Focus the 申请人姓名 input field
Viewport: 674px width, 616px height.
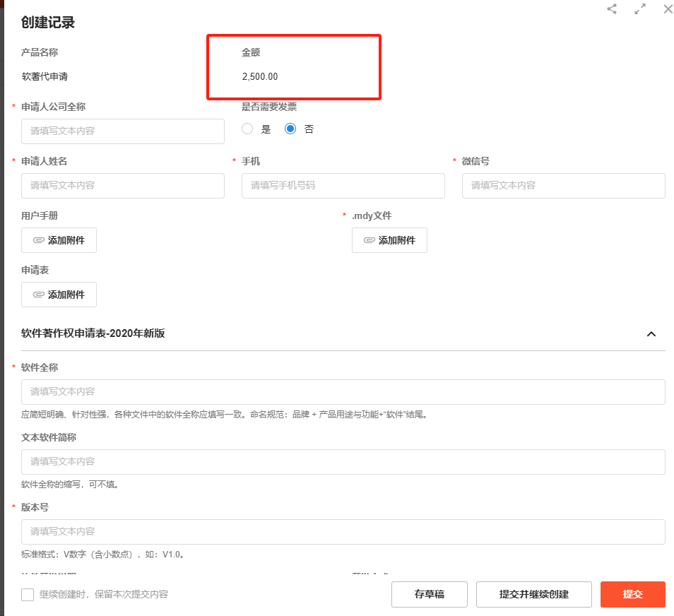(123, 186)
